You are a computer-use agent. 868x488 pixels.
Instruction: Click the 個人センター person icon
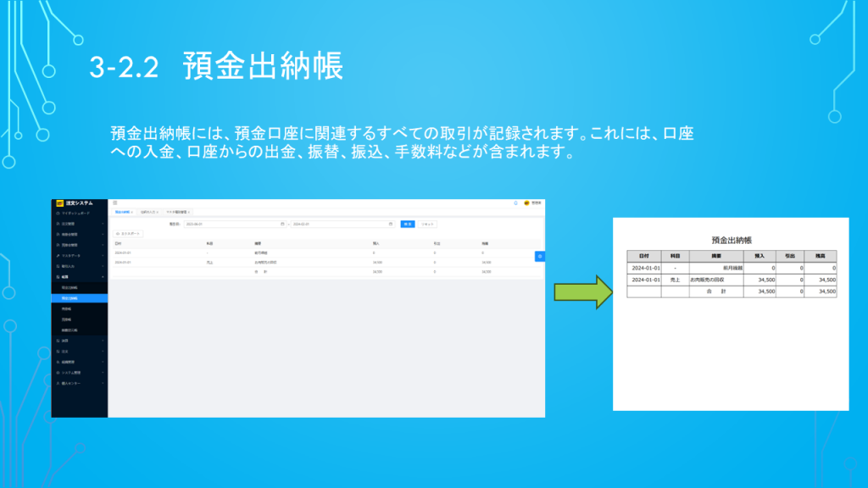tap(58, 383)
